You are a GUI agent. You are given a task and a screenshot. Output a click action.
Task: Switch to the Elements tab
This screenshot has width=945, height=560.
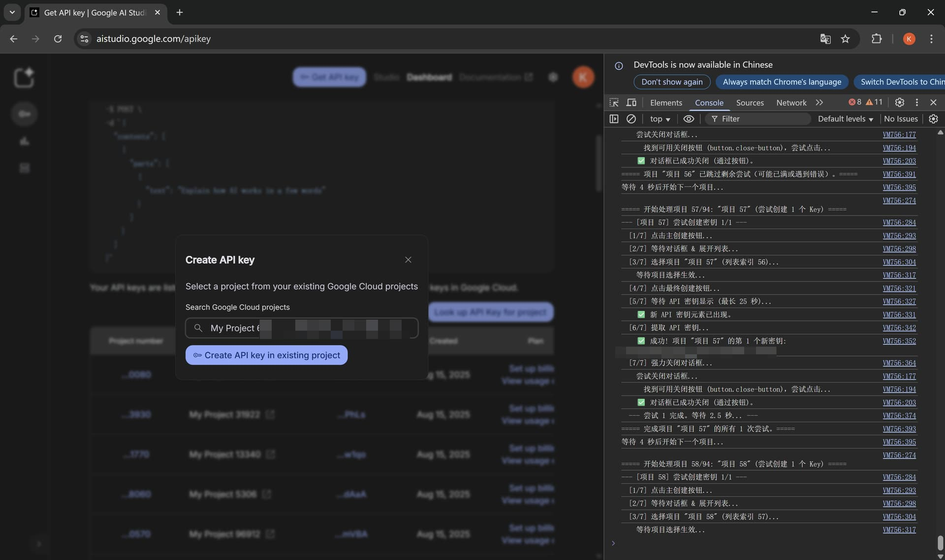tap(666, 102)
